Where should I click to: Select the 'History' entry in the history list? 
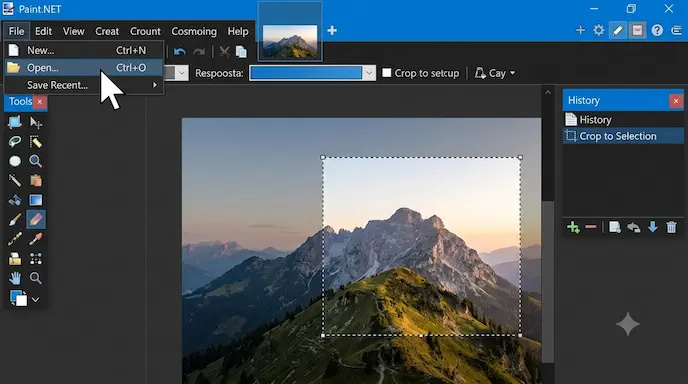pyautogui.click(x=623, y=119)
